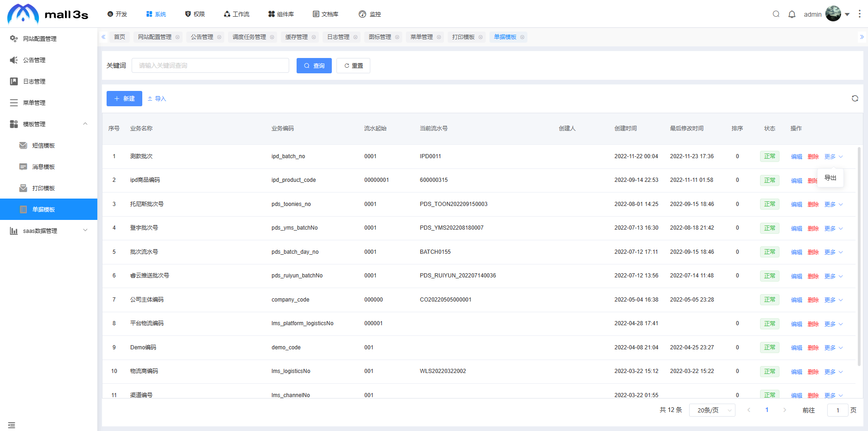Screen dimensions: 868x431
Task: Collapse the 模板管理 sidebar group
Action: [49, 124]
